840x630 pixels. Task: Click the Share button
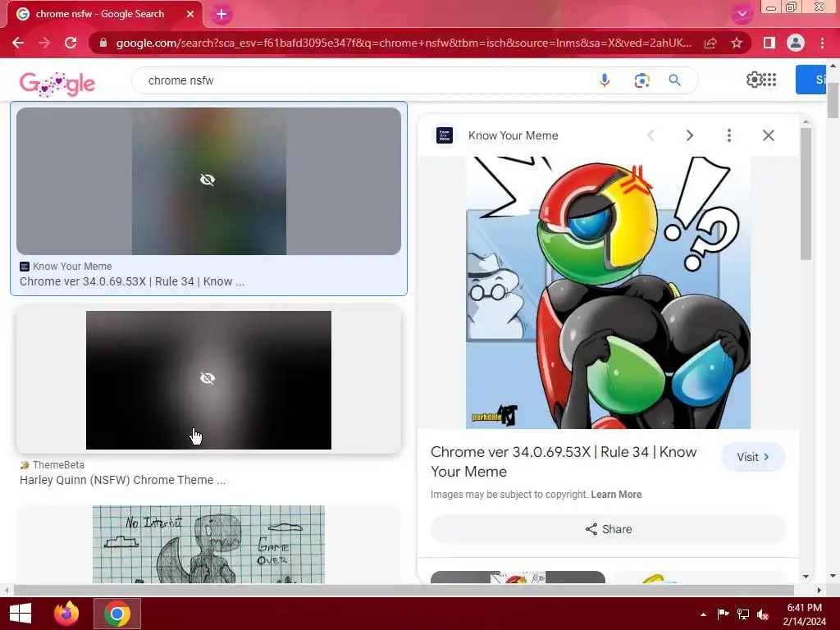click(x=608, y=529)
